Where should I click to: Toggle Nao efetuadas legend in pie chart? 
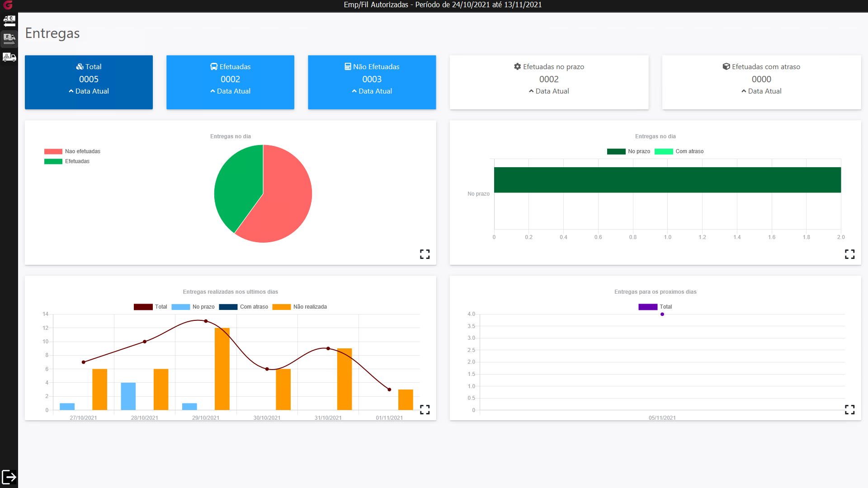pos(72,151)
